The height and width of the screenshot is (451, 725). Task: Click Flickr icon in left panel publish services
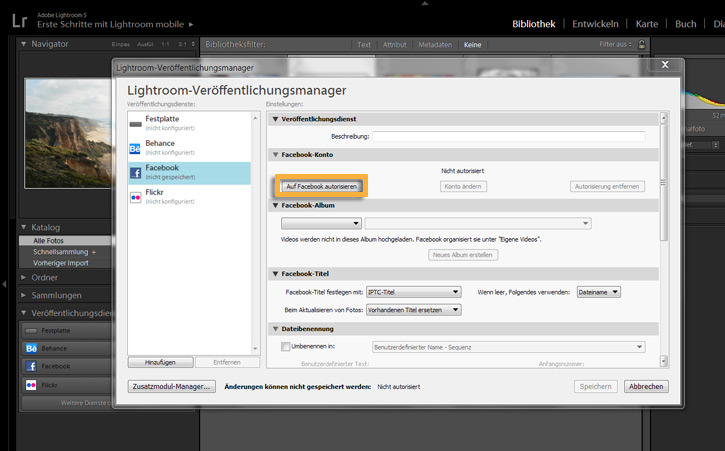31,385
